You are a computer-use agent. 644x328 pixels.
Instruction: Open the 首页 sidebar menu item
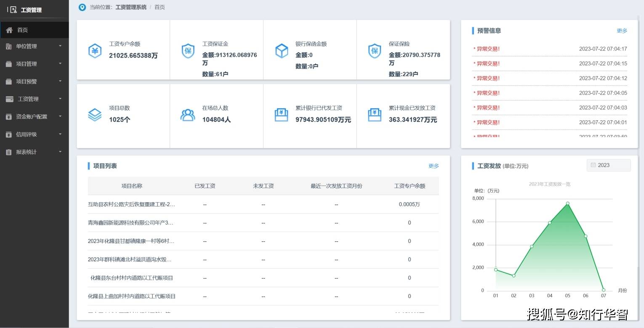click(35, 30)
